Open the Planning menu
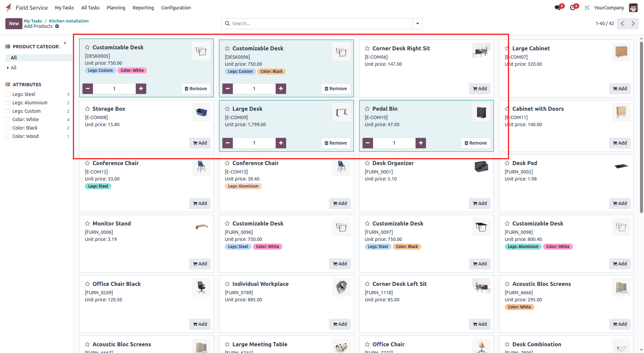Image resolution: width=644 pixels, height=353 pixels. (116, 7)
